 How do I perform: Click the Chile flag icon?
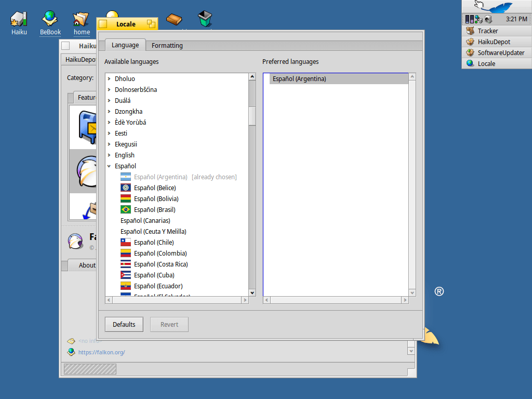(x=126, y=242)
